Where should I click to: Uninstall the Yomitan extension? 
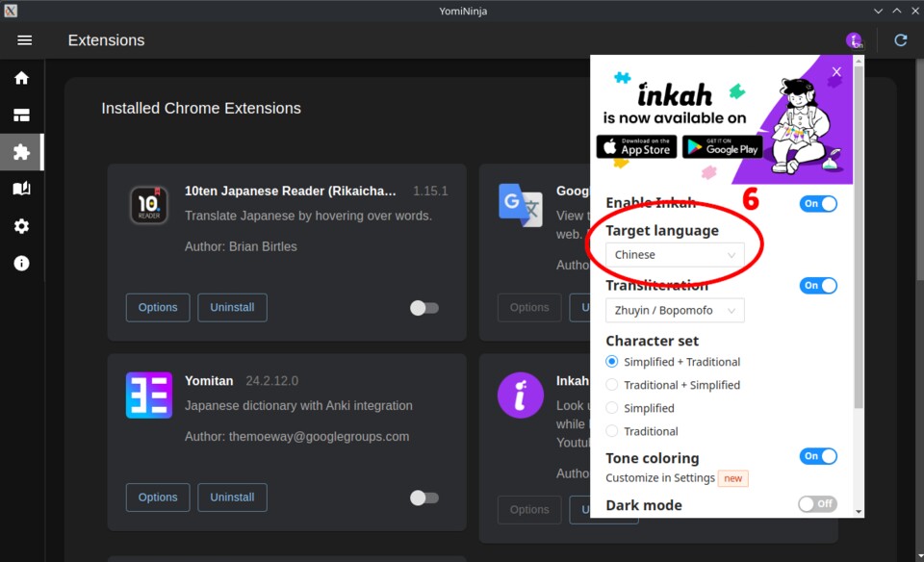[x=232, y=498]
